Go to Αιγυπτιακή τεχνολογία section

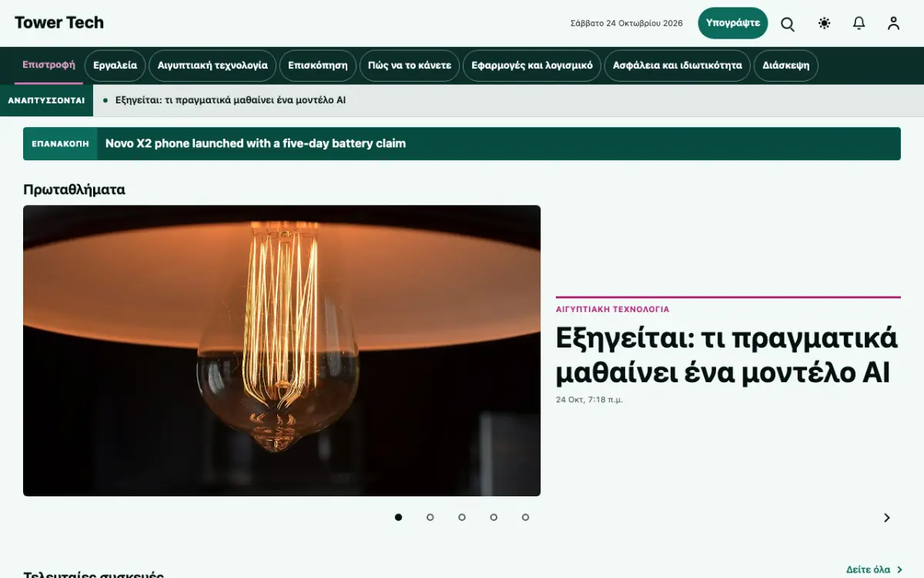click(213, 66)
